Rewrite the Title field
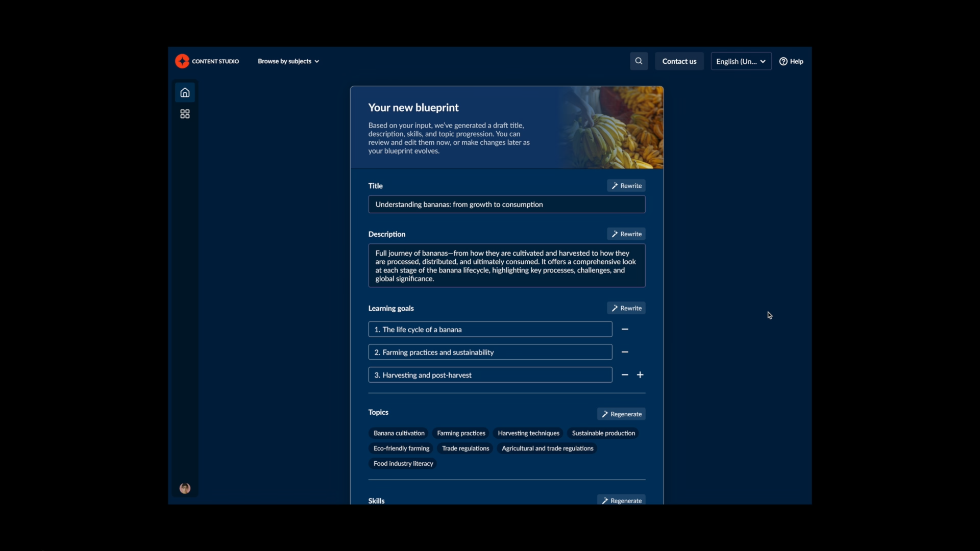The width and height of the screenshot is (980, 551). click(x=626, y=186)
